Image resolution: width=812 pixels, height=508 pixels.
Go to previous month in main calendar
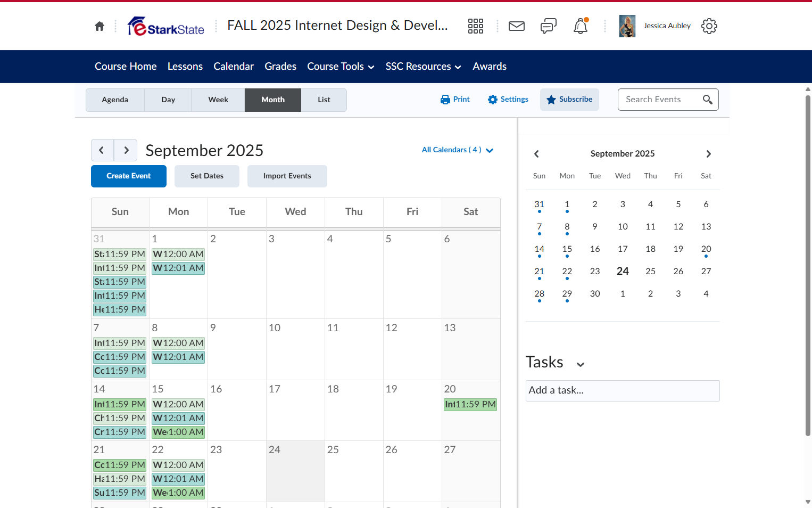tap(102, 150)
